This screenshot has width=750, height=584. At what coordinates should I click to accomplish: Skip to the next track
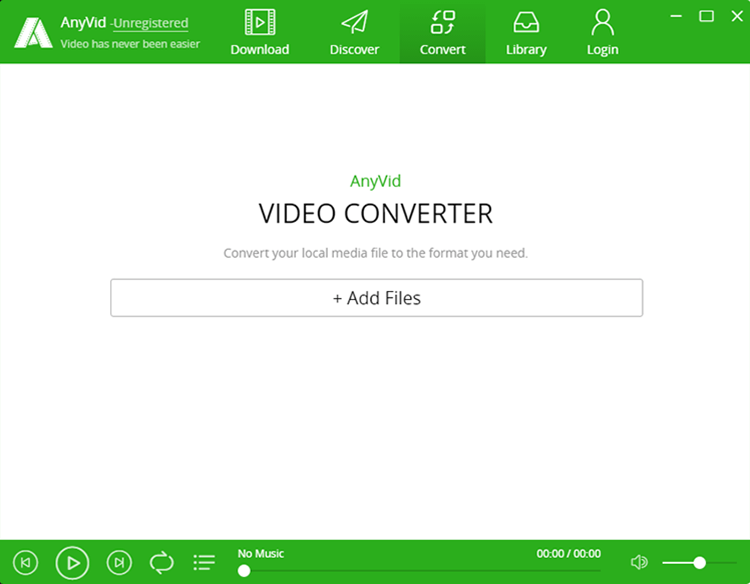pos(119,562)
